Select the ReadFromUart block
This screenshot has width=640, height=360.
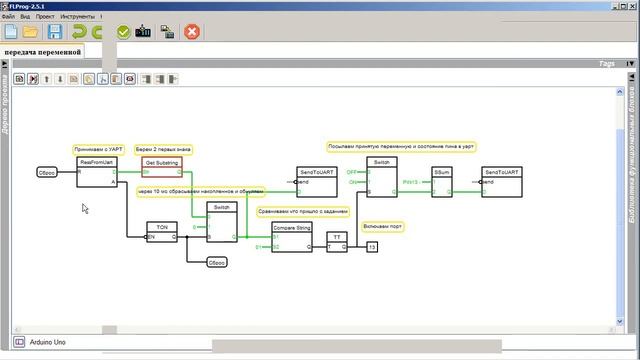point(97,172)
